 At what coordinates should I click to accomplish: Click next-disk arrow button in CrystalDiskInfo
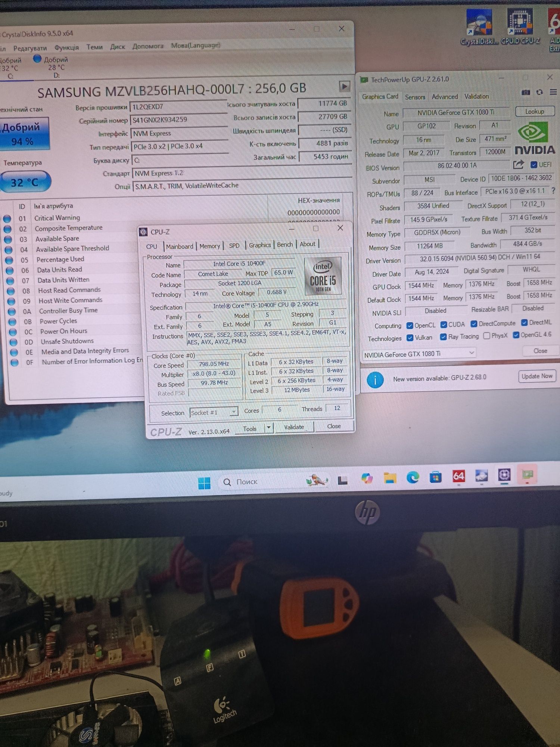[344, 86]
